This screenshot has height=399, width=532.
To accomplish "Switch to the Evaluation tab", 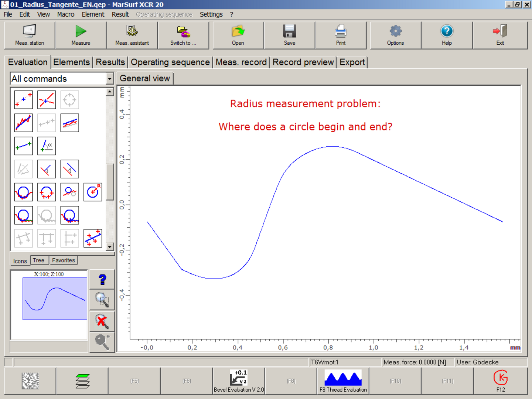I will [x=28, y=62].
